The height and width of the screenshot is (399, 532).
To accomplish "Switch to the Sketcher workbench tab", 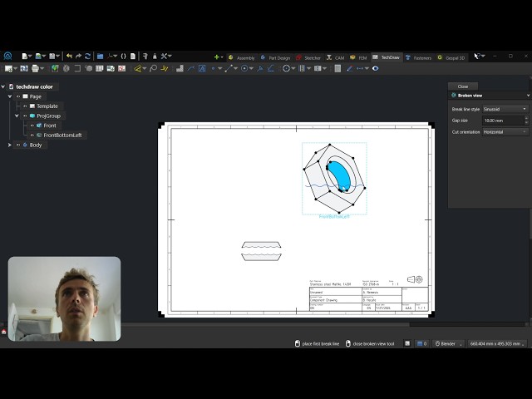I will 308,57.
